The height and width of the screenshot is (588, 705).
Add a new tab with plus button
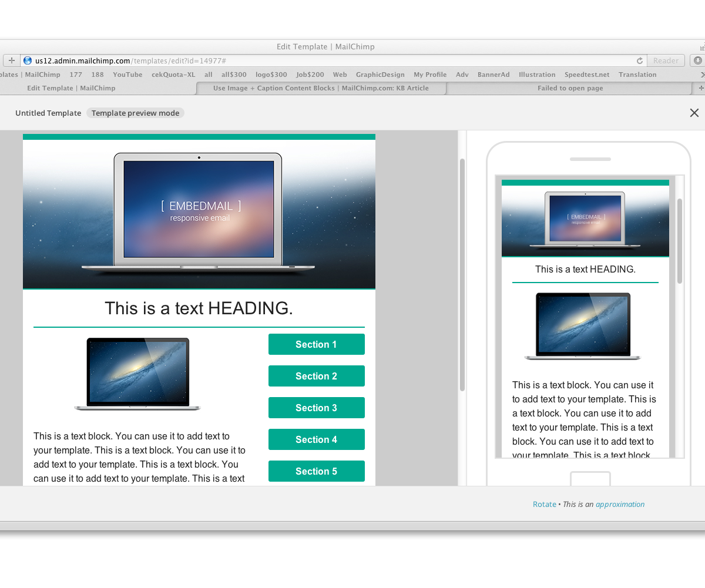700,88
